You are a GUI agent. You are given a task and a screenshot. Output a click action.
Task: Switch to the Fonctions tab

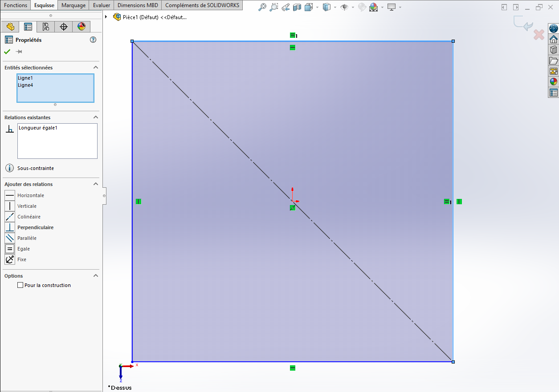16,5
